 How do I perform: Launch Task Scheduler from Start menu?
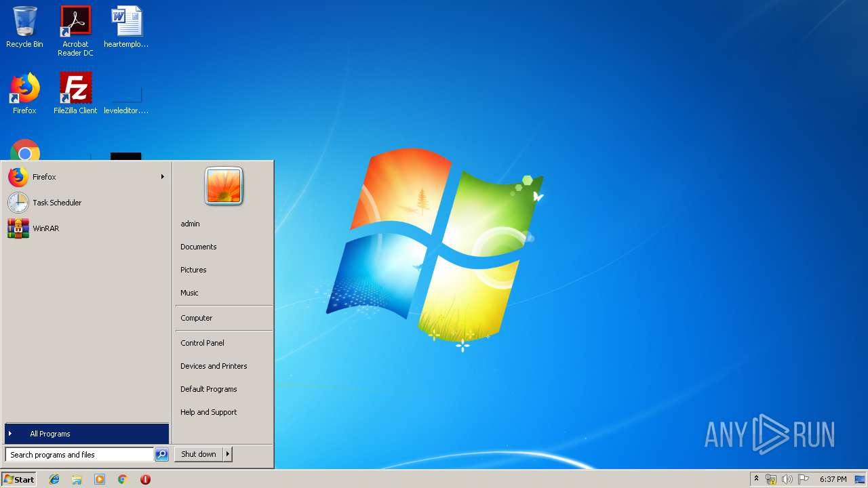pos(86,203)
